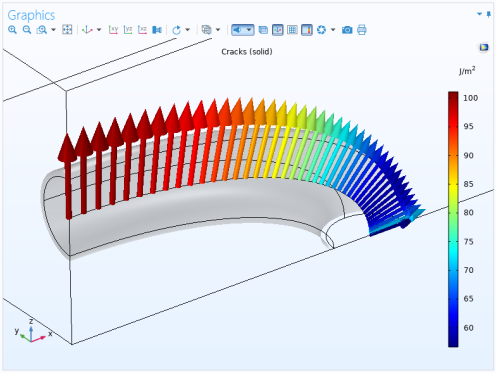
Task: Switch to the XY plane view
Action: coord(113,30)
